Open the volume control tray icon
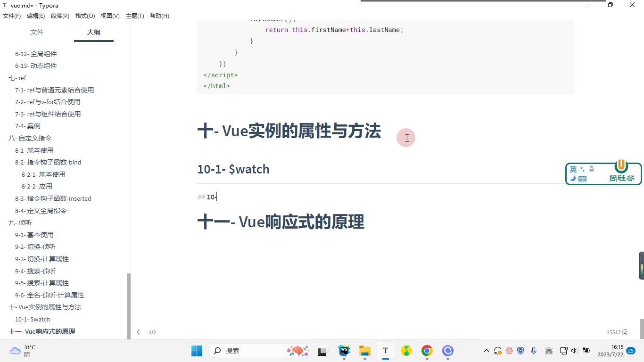Viewport: 644px width, 362px height. coord(574,351)
